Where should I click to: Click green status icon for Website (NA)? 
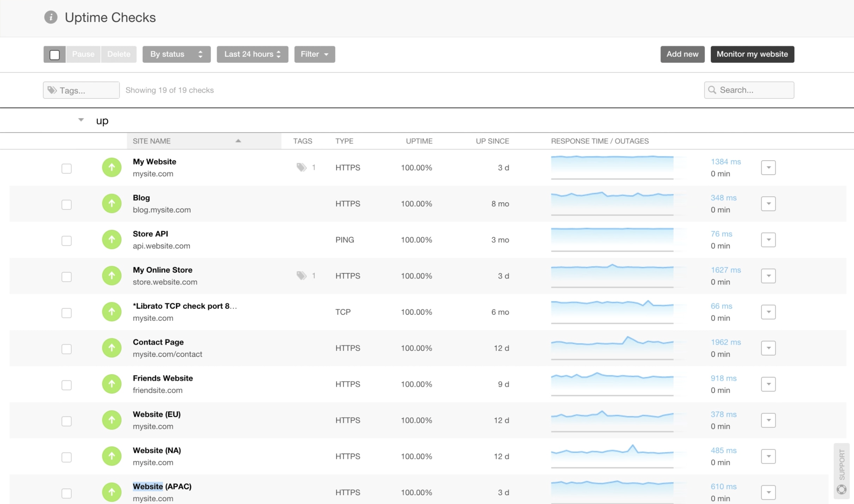pos(111,456)
